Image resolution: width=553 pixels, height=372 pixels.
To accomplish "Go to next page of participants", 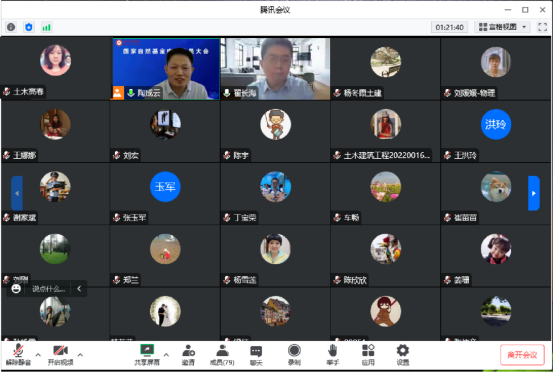I will [534, 193].
